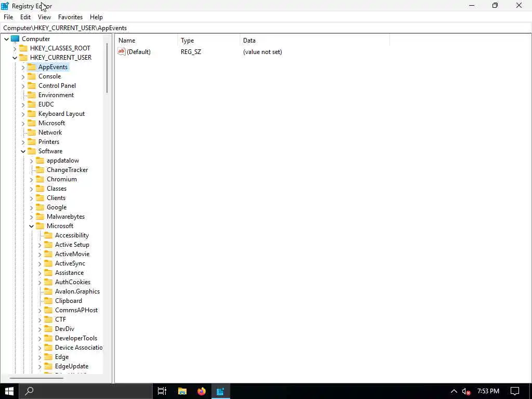The image size is (532, 399).
Task: Expand HKEY_CLASSES_ROOT hive
Action: coord(15,48)
